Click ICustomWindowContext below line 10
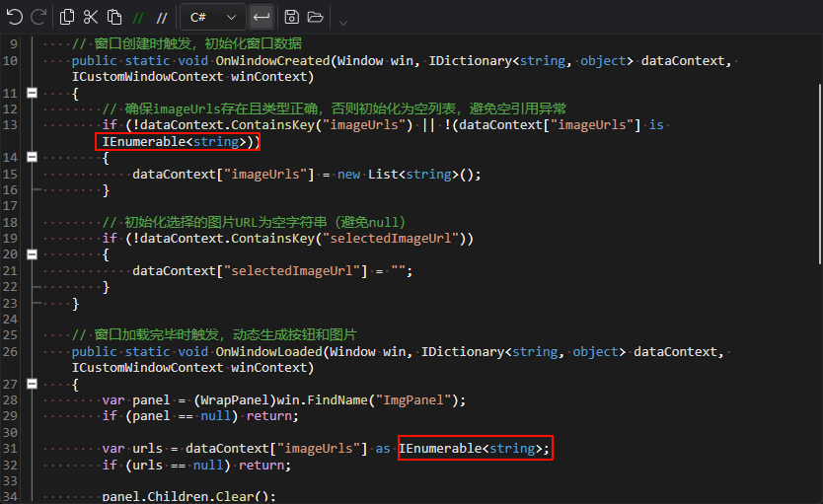 (x=147, y=77)
